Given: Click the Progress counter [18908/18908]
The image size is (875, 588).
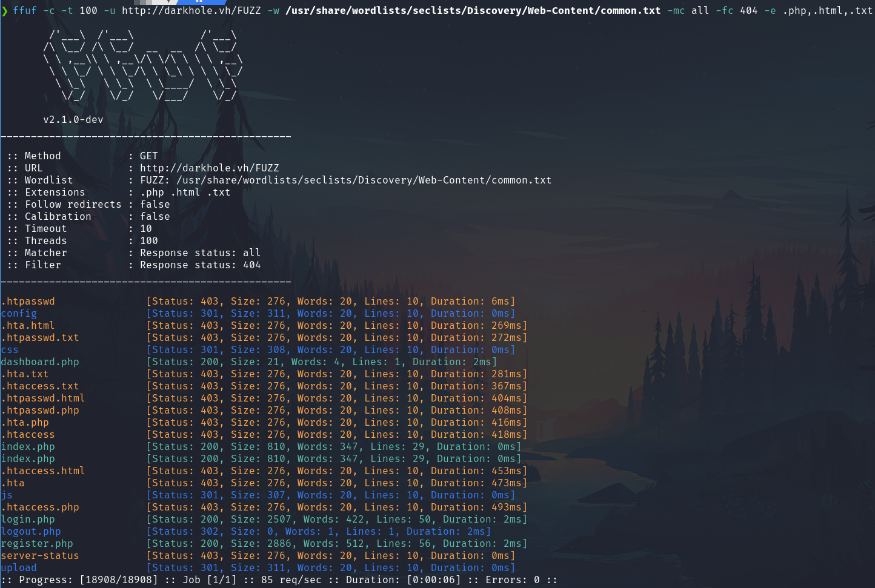Looking at the screenshot, I should 118,580.
